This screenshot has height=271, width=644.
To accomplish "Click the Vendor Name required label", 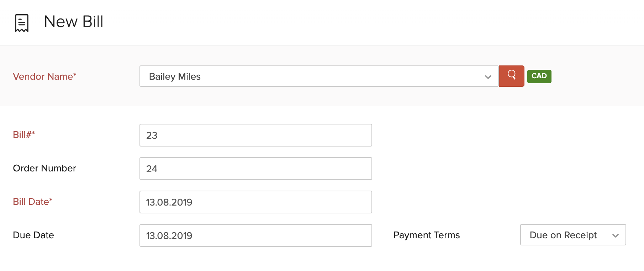I will click(x=44, y=76).
